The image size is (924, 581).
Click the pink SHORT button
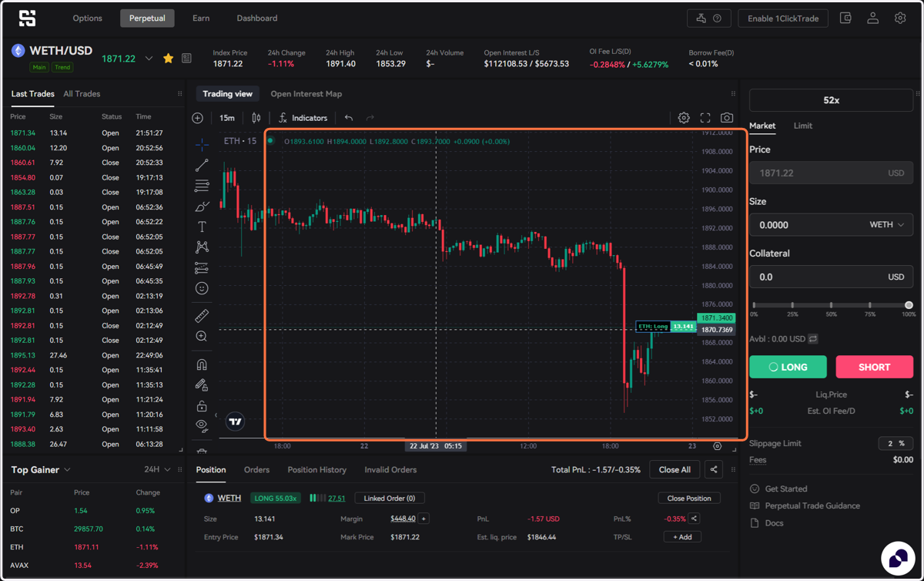pyautogui.click(x=875, y=367)
